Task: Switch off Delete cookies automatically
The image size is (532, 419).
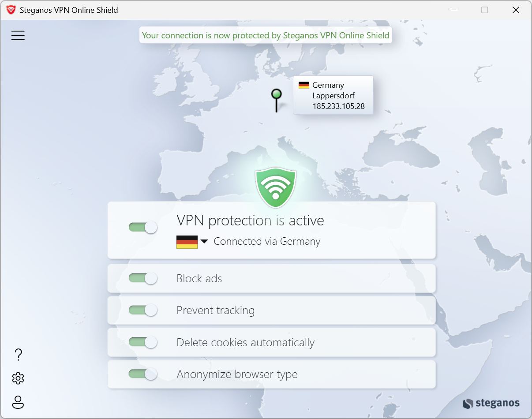Action: [x=143, y=342]
